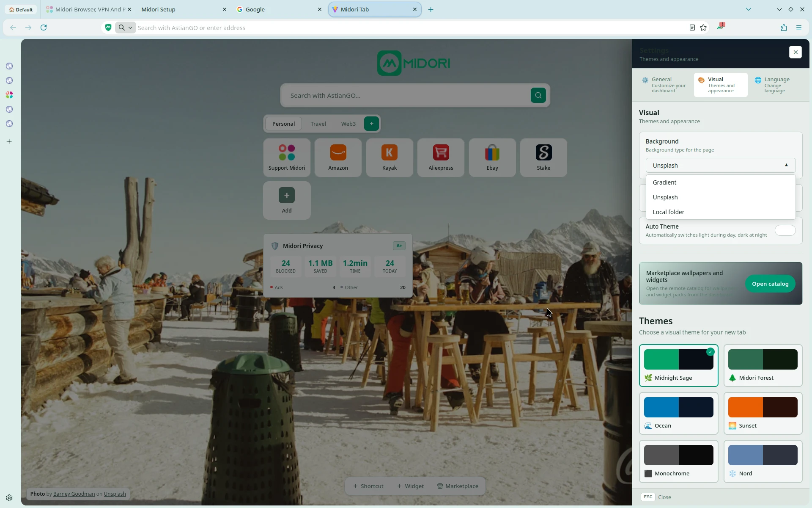Open the extensions puzzle icon
Screen dimensions: 812x508
pos(784,28)
